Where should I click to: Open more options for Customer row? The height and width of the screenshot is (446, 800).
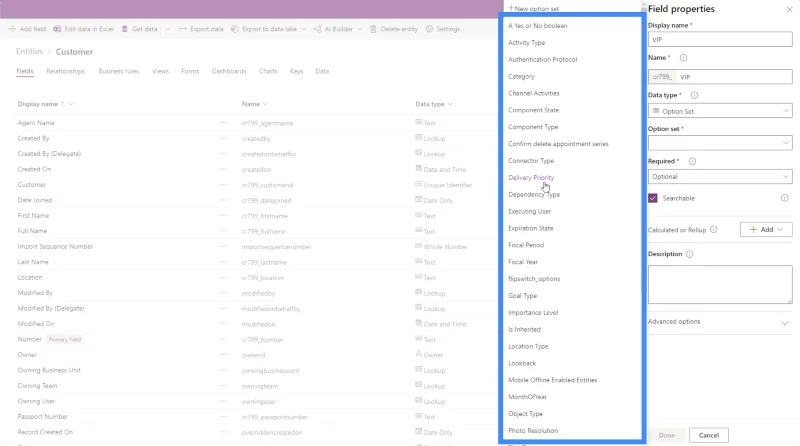(223, 184)
